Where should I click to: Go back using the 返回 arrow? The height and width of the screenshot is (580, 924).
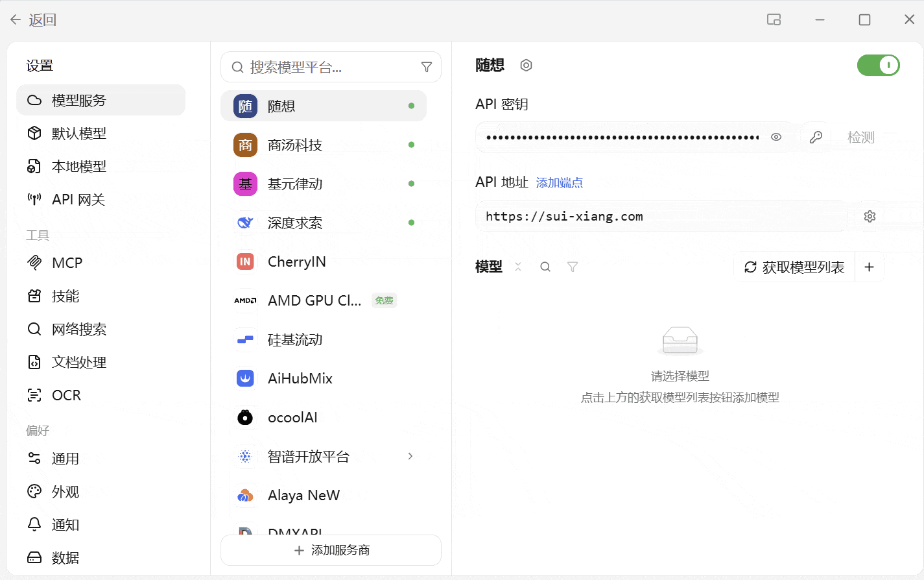(x=16, y=19)
